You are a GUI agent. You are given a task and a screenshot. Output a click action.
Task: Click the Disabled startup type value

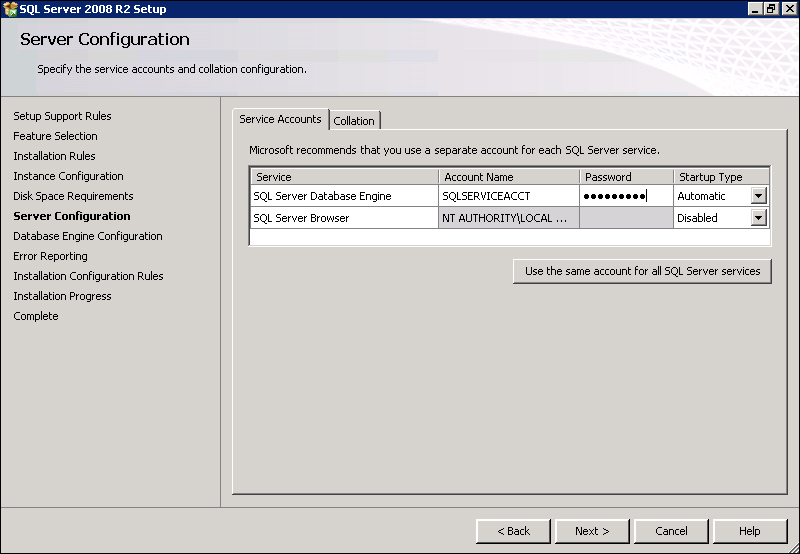(697, 218)
